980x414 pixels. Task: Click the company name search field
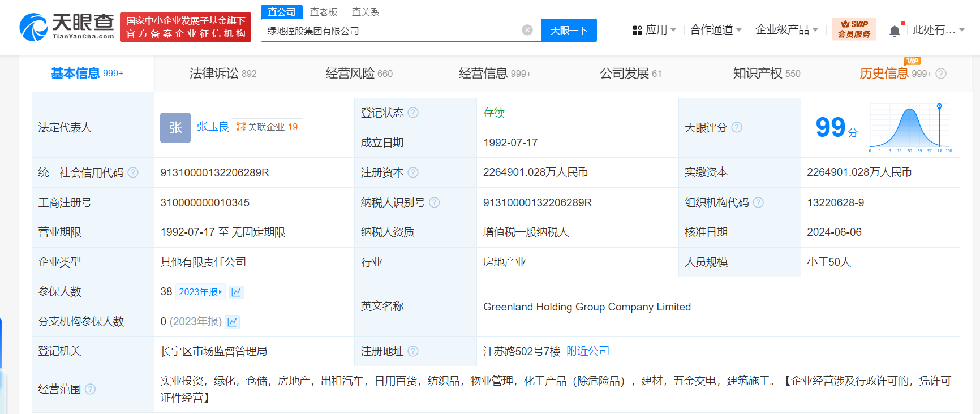coord(390,31)
